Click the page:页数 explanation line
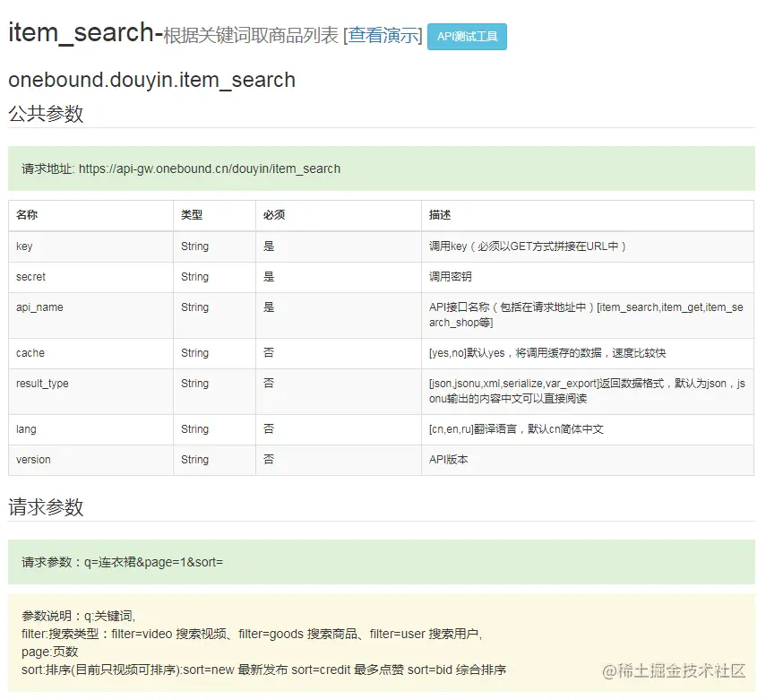Viewport: 766px width, 700px height. pos(50,652)
